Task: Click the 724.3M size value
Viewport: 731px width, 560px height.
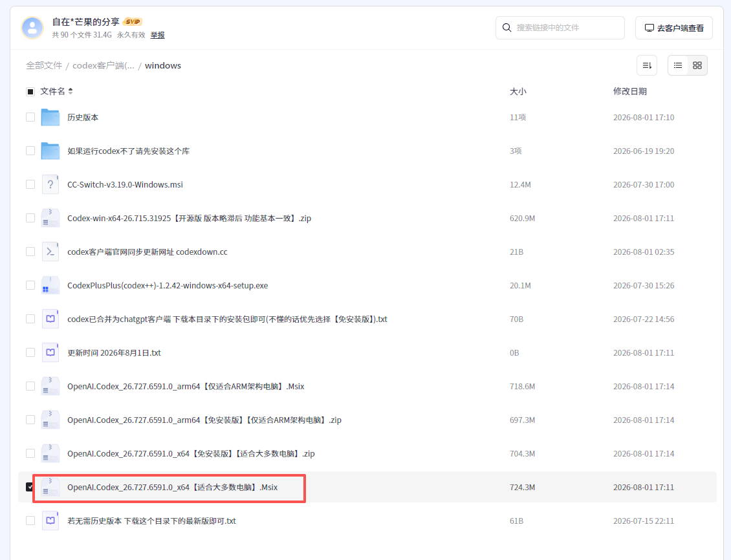Action: point(522,488)
